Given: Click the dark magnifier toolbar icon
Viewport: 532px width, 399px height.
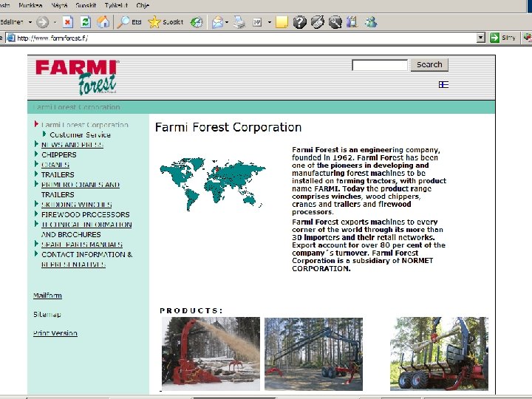Looking at the screenshot, I should point(335,22).
